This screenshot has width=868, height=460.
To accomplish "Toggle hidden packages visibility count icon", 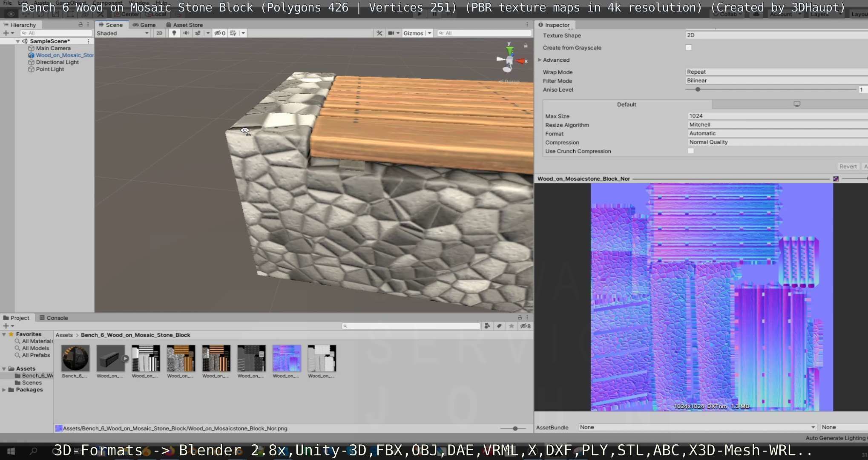I will click(526, 326).
